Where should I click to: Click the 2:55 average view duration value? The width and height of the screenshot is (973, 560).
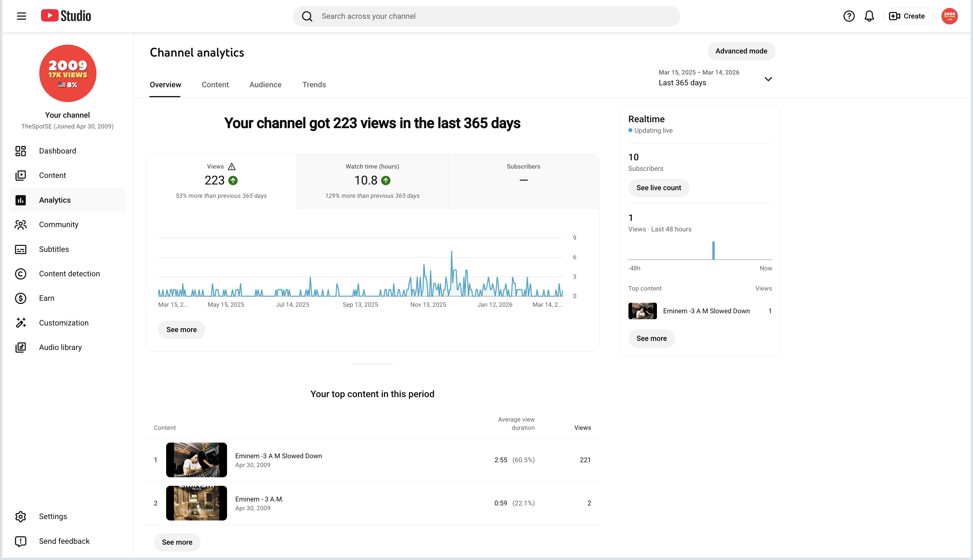point(500,460)
